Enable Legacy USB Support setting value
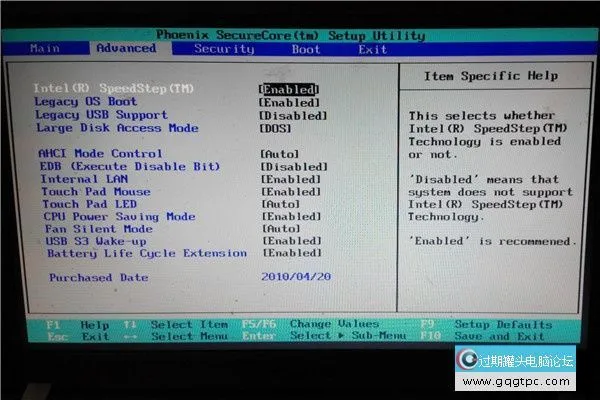 click(x=293, y=115)
